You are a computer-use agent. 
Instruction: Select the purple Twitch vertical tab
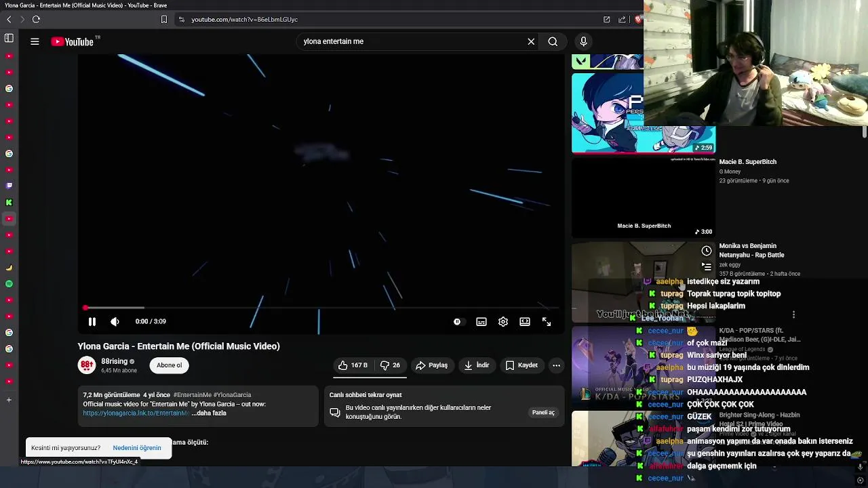click(9, 186)
